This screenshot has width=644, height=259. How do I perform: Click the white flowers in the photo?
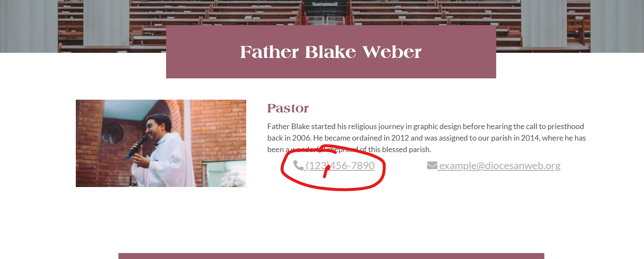click(232, 179)
